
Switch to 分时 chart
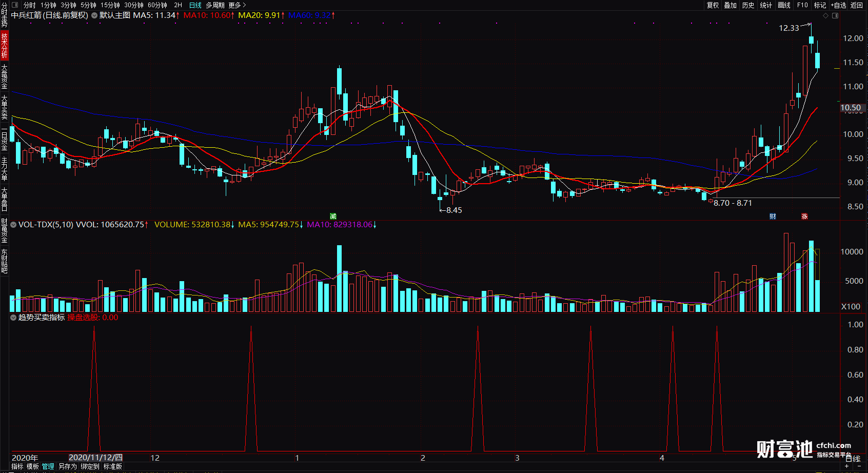pos(29,5)
